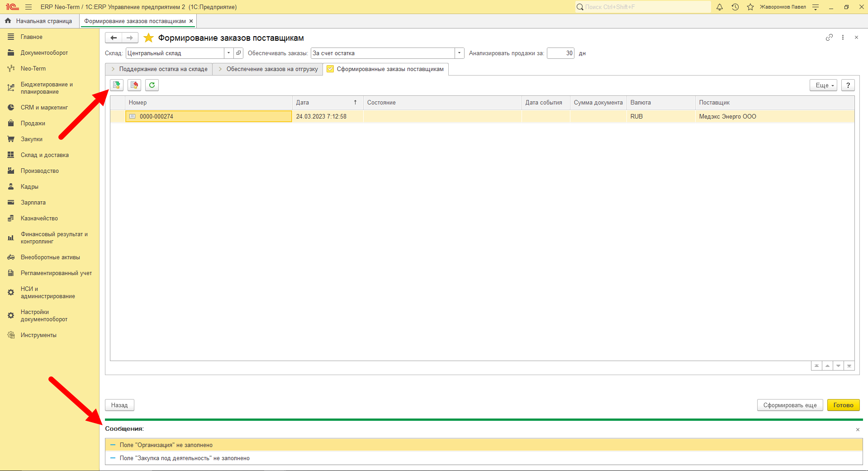This screenshot has width=868, height=471.
Task: Click the sales analysis days field
Action: pos(560,53)
